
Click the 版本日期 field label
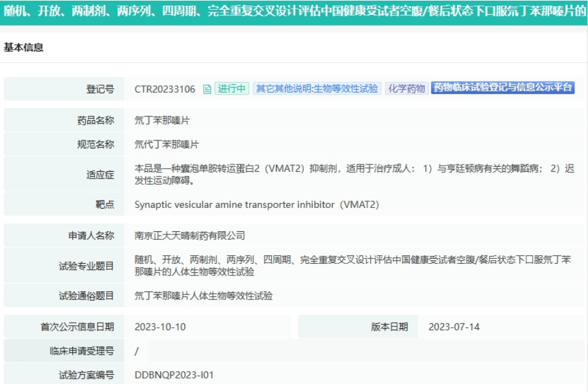click(x=389, y=327)
